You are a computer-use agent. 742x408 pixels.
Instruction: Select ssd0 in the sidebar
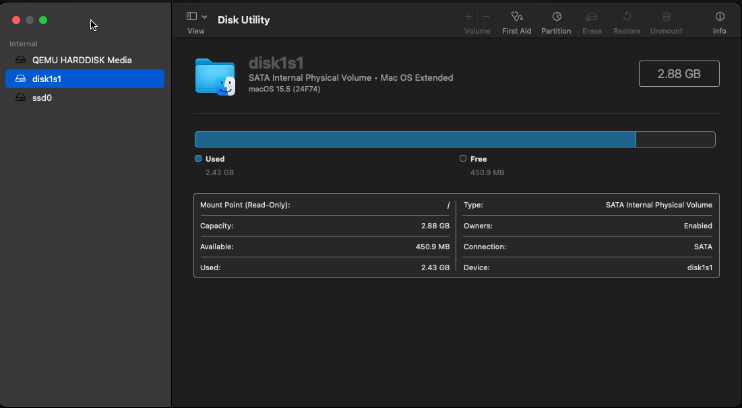85,98
